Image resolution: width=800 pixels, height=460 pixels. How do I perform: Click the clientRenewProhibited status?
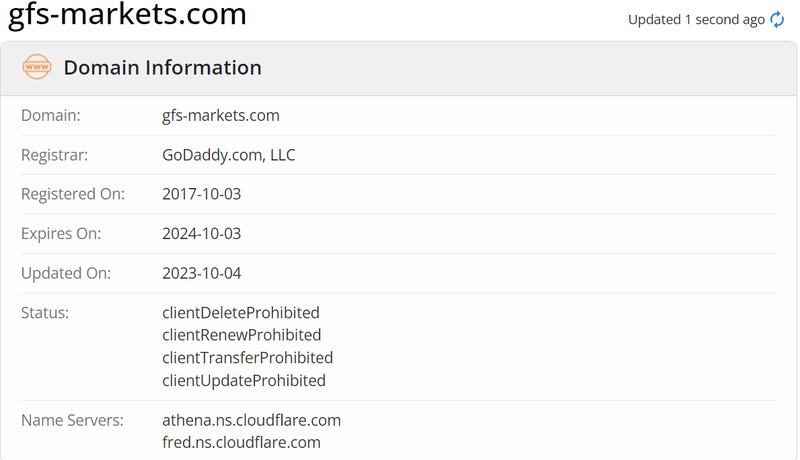[x=241, y=335]
